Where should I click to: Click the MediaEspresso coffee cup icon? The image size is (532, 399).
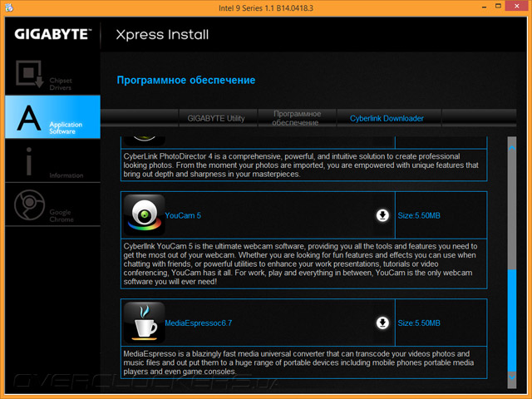[144, 323]
